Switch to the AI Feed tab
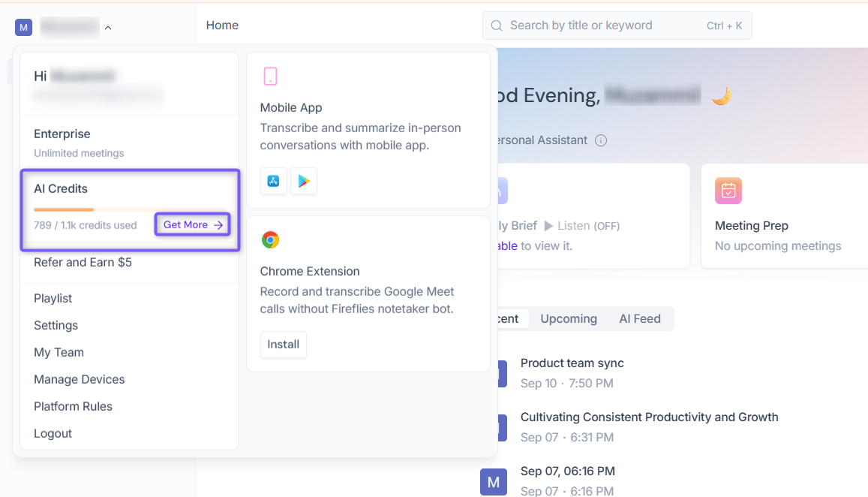Image resolution: width=868 pixels, height=497 pixels. pos(639,318)
